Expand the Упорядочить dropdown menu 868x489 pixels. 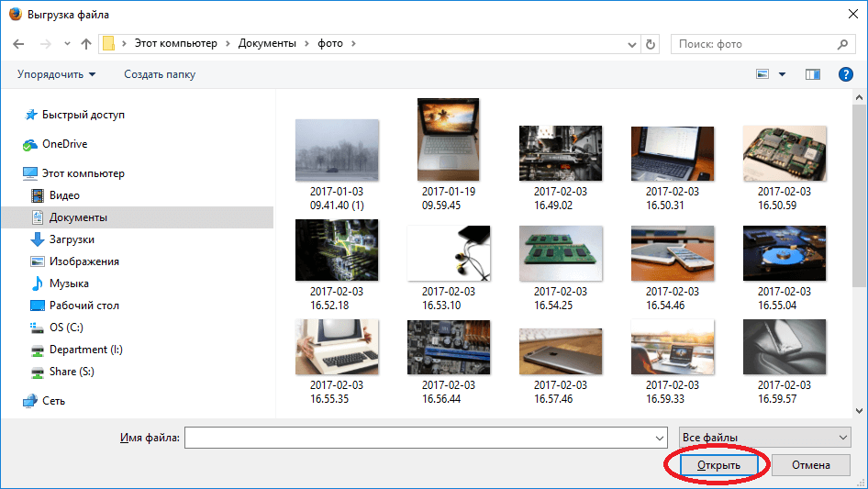click(x=56, y=74)
